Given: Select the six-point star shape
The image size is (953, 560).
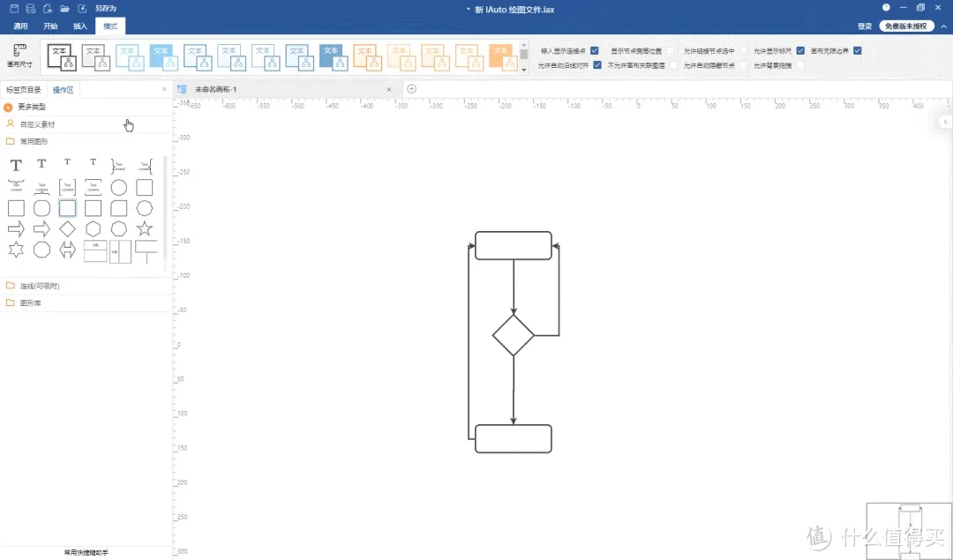Looking at the screenshot, I should click(16, 249).
